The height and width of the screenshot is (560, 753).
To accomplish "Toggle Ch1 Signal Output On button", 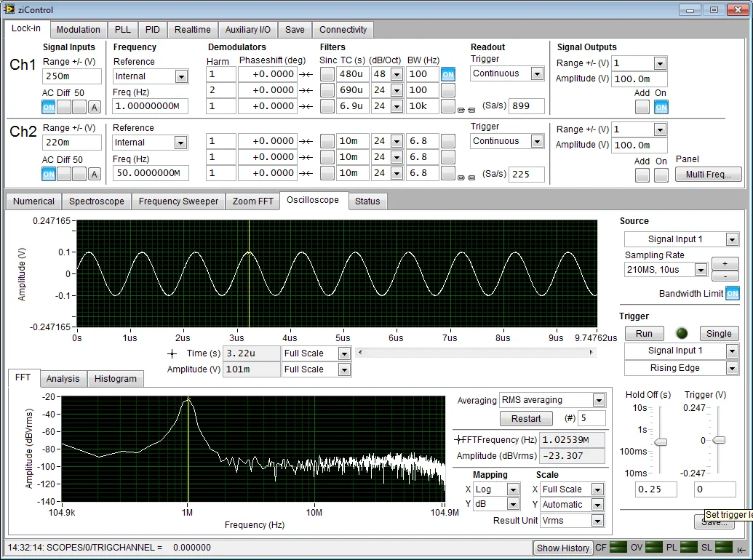I will click(x=661, y=107).
